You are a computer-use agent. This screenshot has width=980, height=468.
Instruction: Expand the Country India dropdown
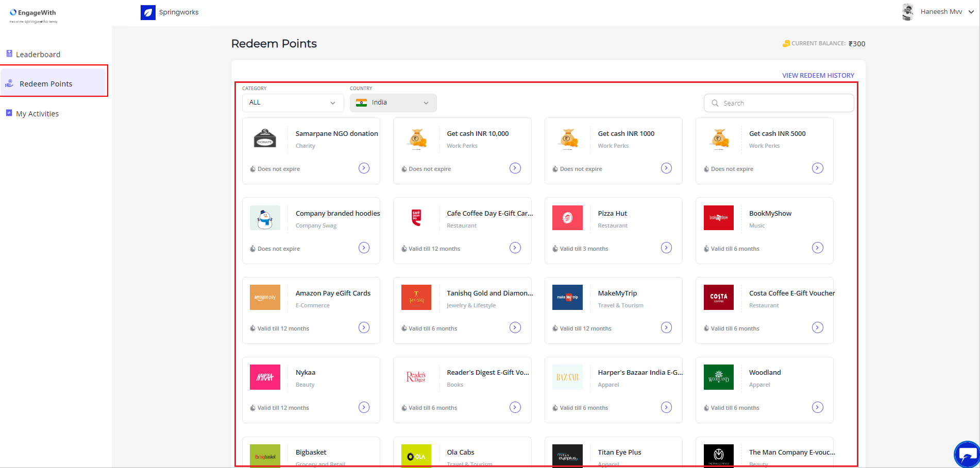(x=393, y=102)
